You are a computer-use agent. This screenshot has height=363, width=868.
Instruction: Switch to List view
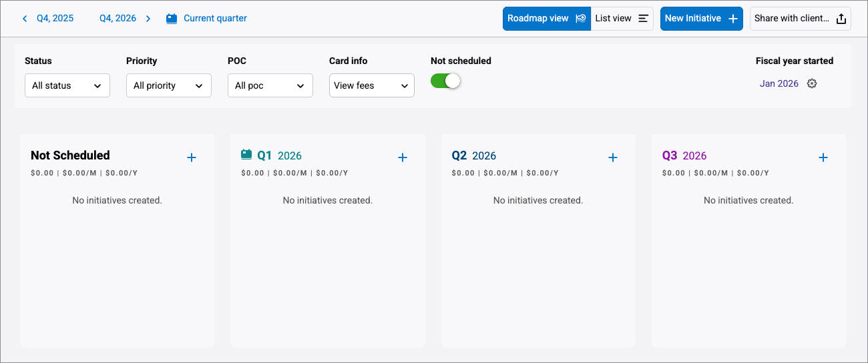coord(622,19)
